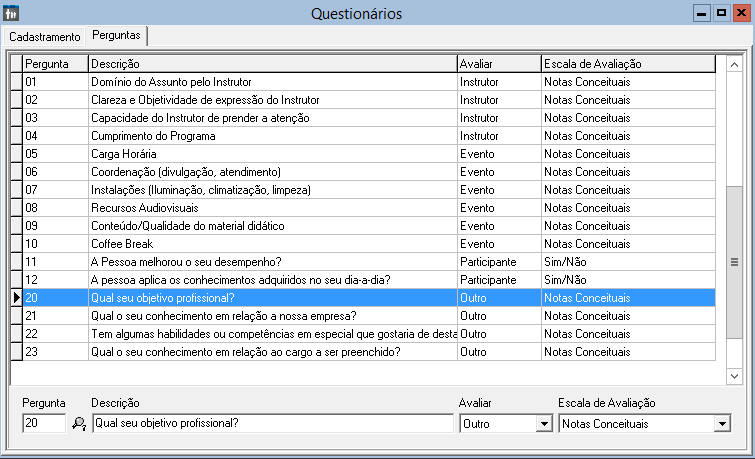Click the application icon in the title bar
The height and width of the screenshot is (459, 755).
pos(12,13)
